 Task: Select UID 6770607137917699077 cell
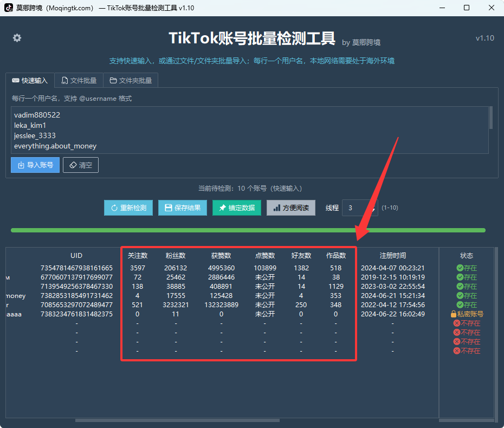click(76, 277)
